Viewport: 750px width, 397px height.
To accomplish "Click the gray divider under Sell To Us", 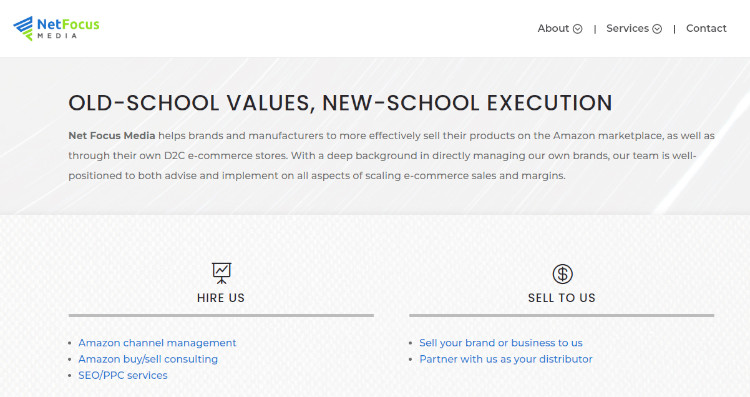I will click(x=562, y=316).
